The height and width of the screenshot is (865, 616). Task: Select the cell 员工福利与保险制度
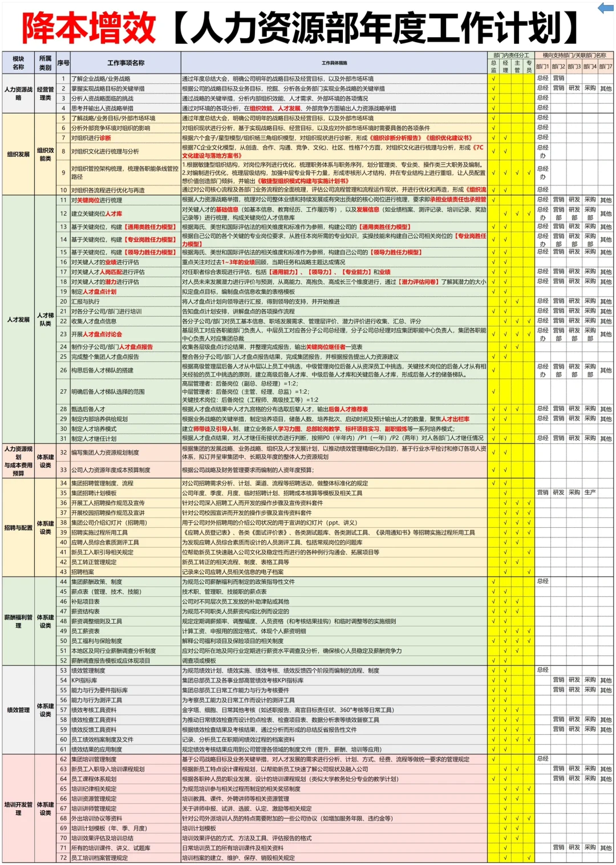(125, 641)
